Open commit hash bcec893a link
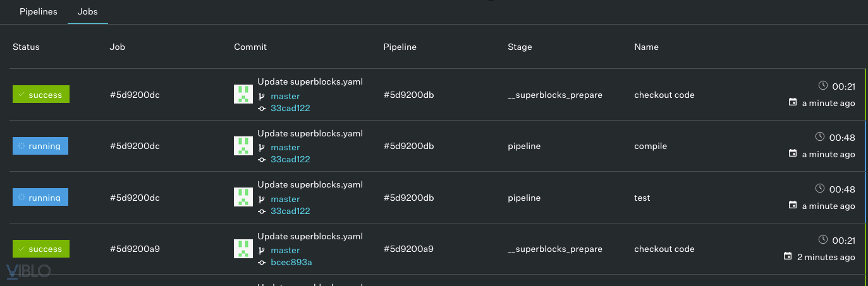The height and width of the screenshot is (286, 868). coord(291,262)
